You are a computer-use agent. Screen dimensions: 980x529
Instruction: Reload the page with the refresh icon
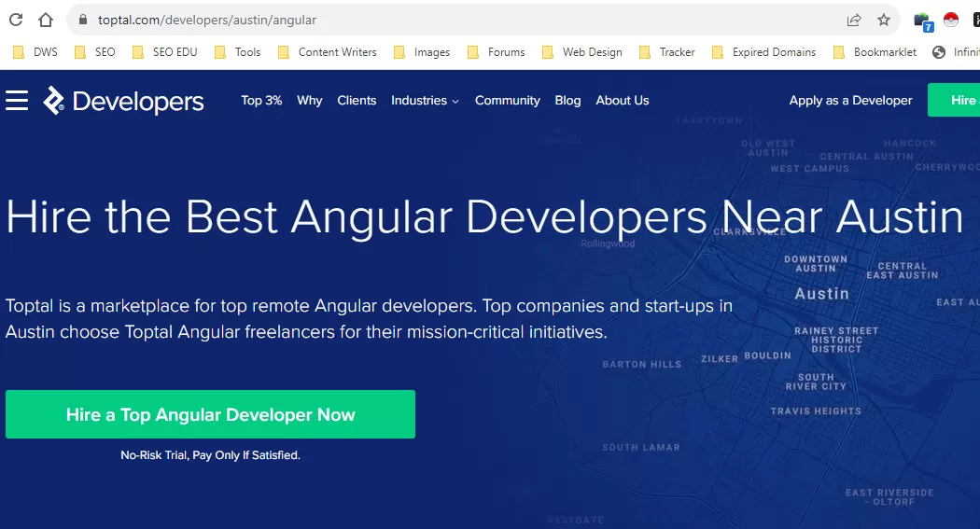[16, 20]
